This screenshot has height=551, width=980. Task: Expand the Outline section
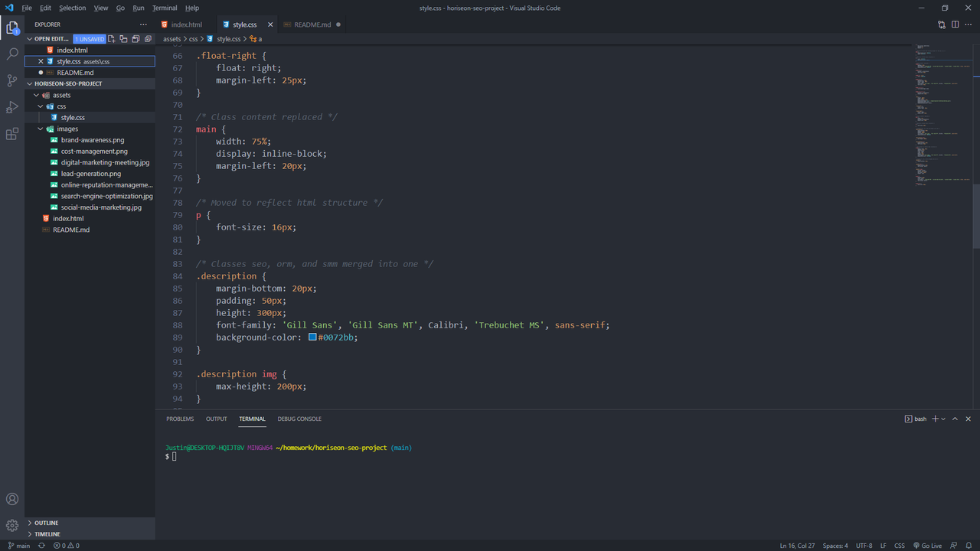(x=46, y=523)
